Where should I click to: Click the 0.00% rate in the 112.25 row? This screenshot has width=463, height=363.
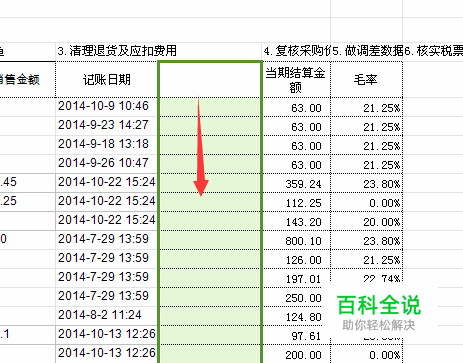pyautogui.click(x=367, y=202)
